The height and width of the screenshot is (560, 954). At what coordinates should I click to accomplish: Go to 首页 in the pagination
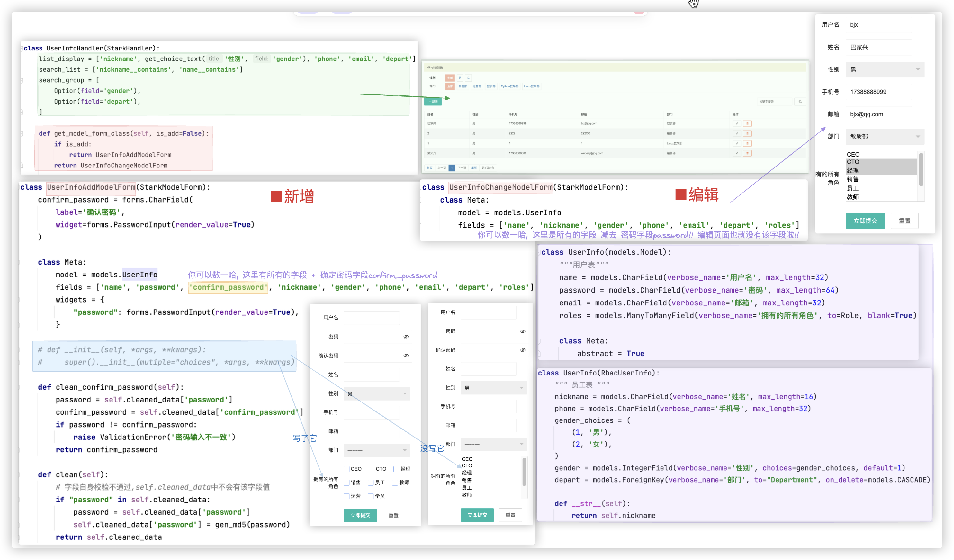pyautogui.click(x=430, y=167)
